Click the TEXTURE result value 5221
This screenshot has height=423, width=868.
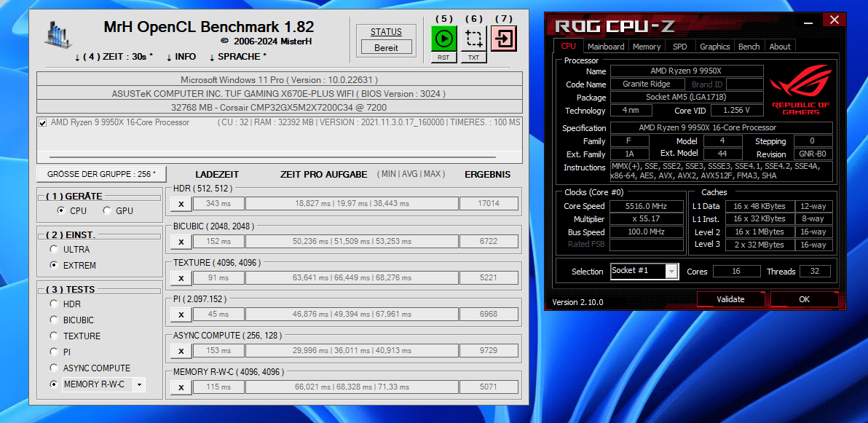(x=489, y=277)
